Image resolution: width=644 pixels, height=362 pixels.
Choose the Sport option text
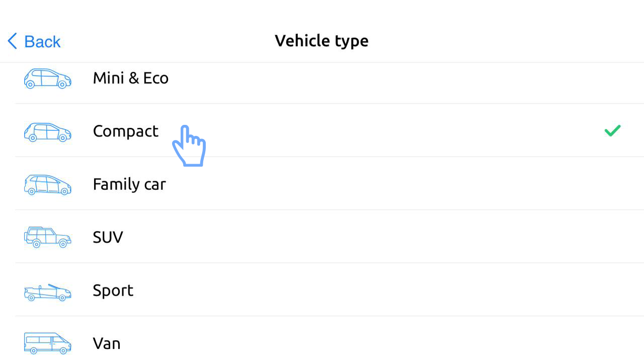[x=113, y=291]
